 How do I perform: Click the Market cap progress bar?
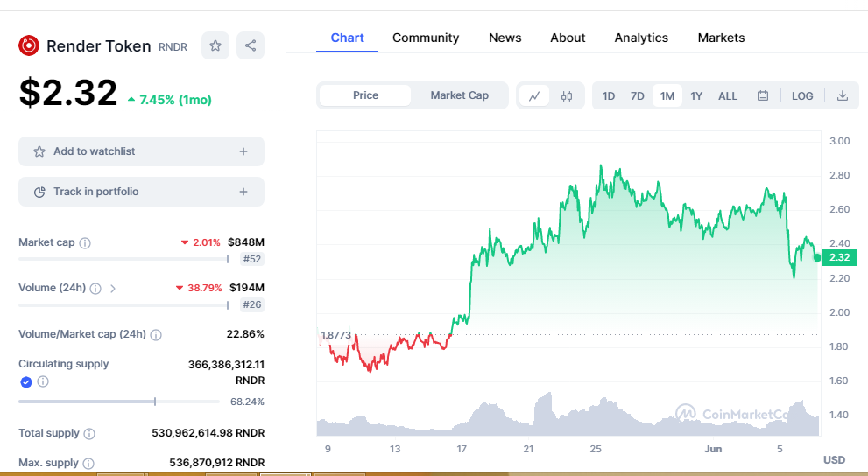(123, 259)
